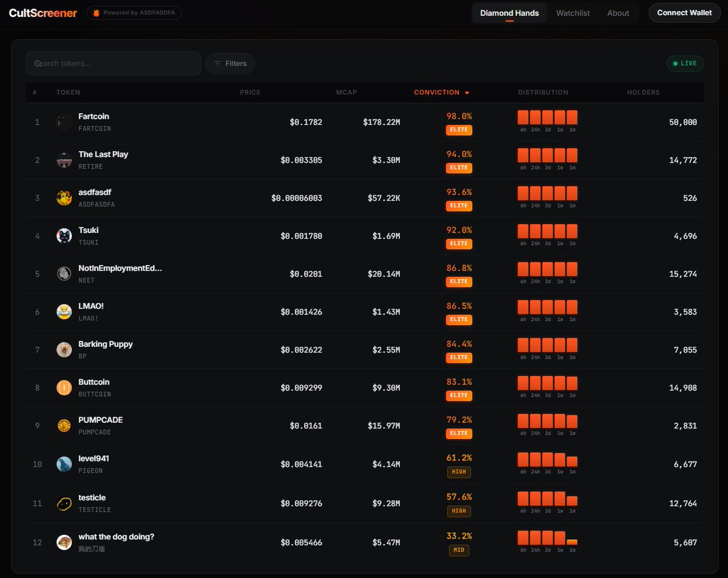
Task: Click the Tsuki cat avatar
Action: point(64,236)
